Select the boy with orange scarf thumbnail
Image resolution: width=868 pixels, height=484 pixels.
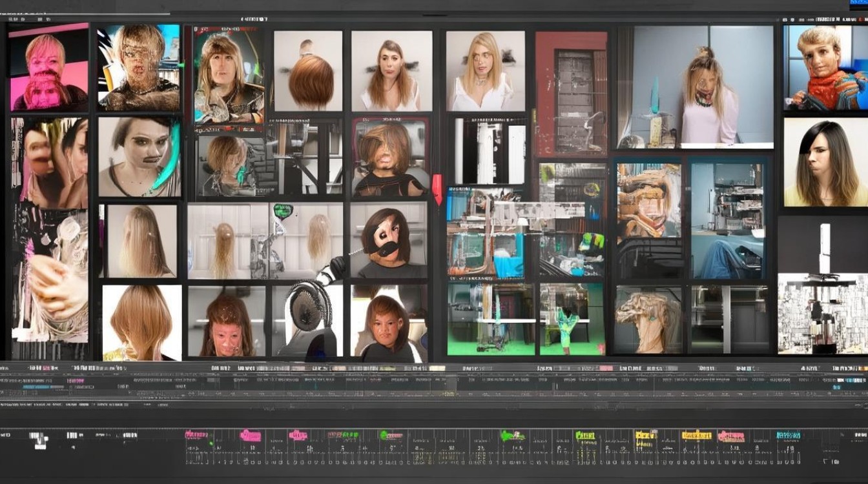825,68
